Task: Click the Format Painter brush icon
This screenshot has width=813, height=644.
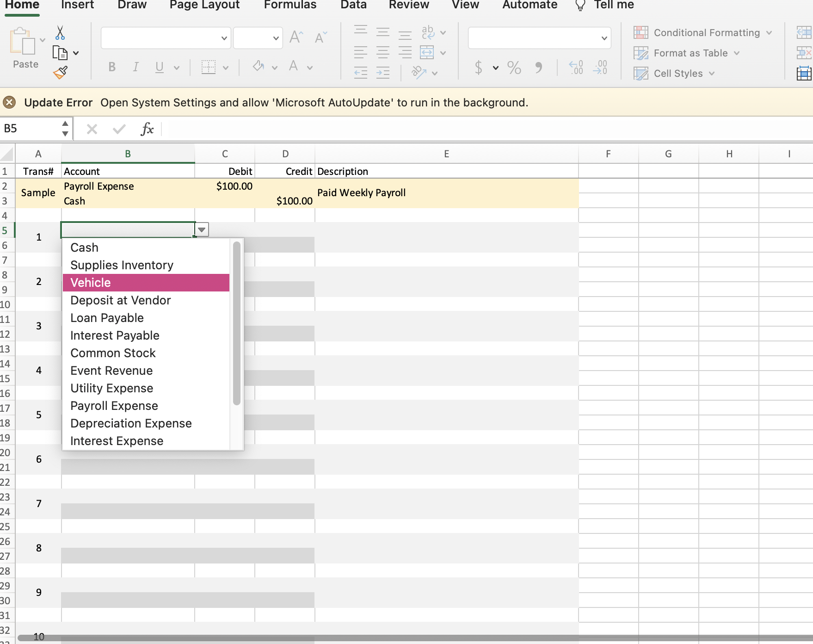Action: [60, 72]
